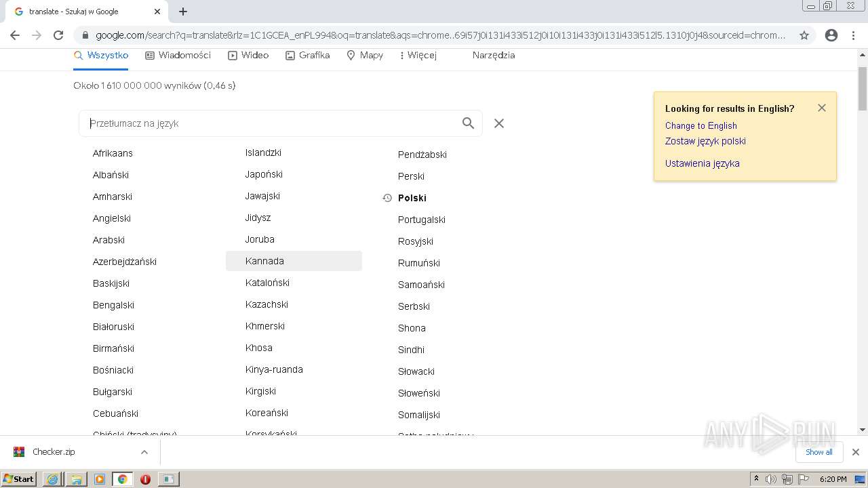This screenshot has height=488, width=868.
Task: Open the media player taskbar icon
Action: [x=99, y=479]
